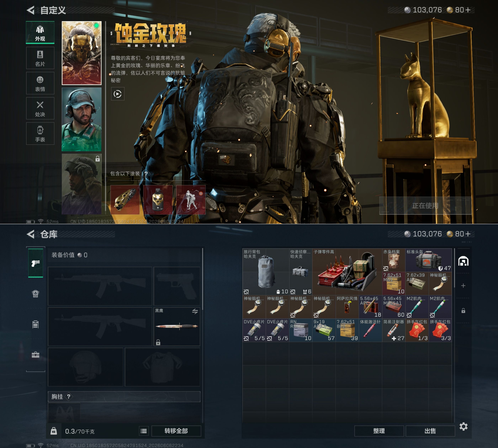The width and height of the screenshot is (498, 448).
Task: Select the 体能激活针 injector item
Action: (370, 330)
